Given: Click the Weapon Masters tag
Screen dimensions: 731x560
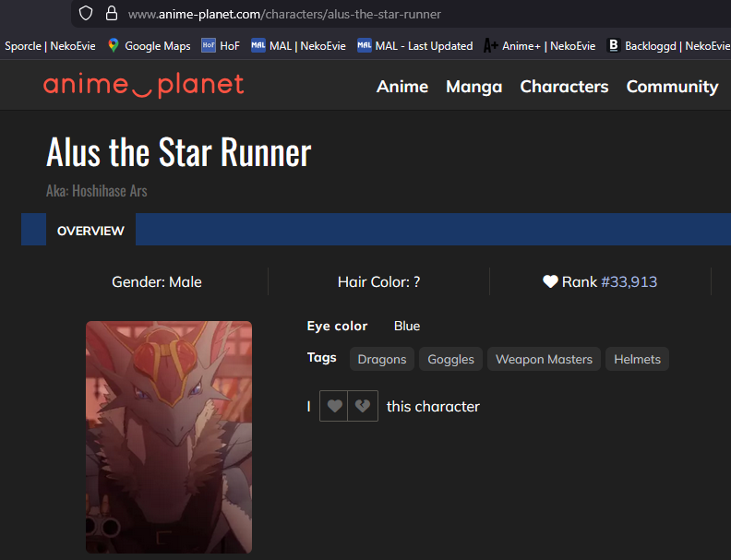Looking at the screenshot, I should [544, 359].
